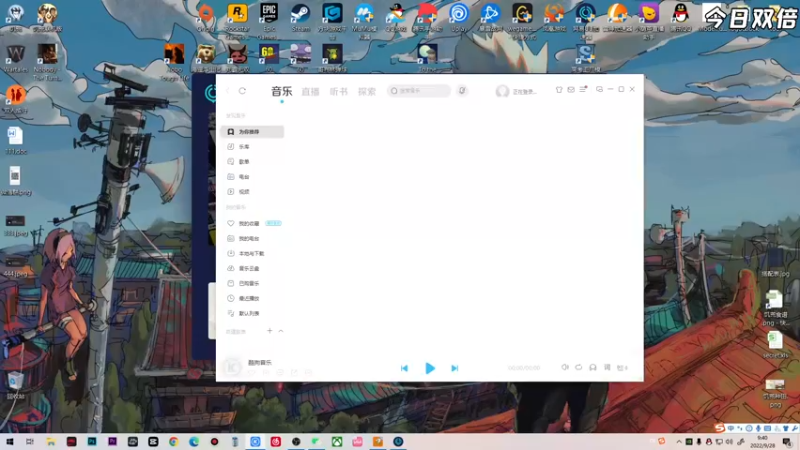800x450 pixels.
Task: Toggle the desktop lyrics 词 icon
Action: (x=607, y=367)
